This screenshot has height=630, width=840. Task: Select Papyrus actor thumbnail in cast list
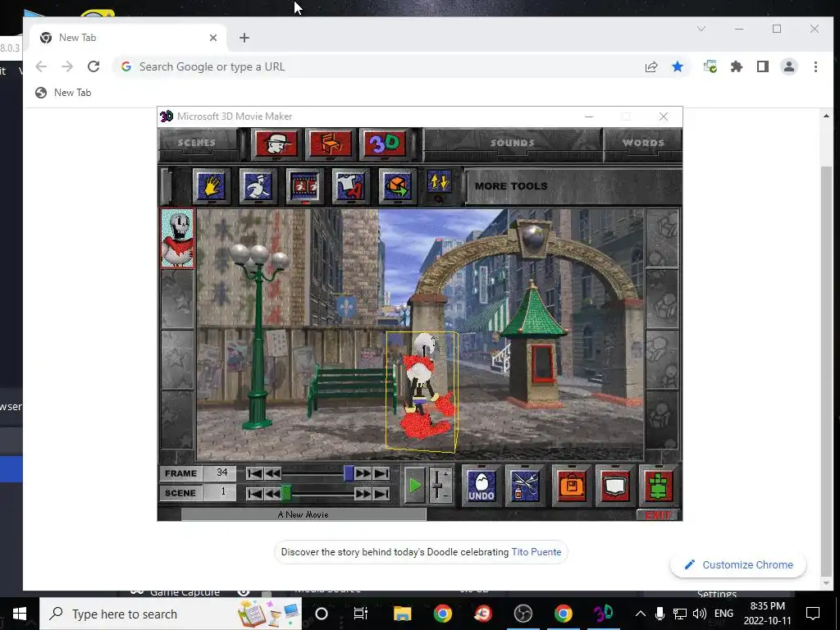coord(177,239)
